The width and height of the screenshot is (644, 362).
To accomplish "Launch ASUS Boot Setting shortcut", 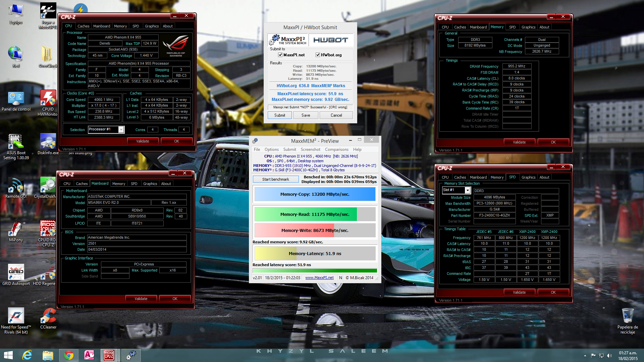I will tap(16, 147).
